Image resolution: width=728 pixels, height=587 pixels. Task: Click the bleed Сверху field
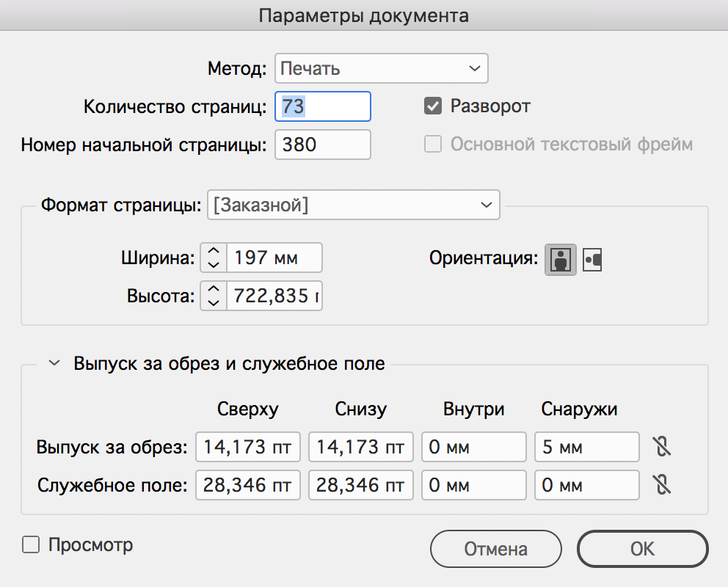[x=248, y=447]
